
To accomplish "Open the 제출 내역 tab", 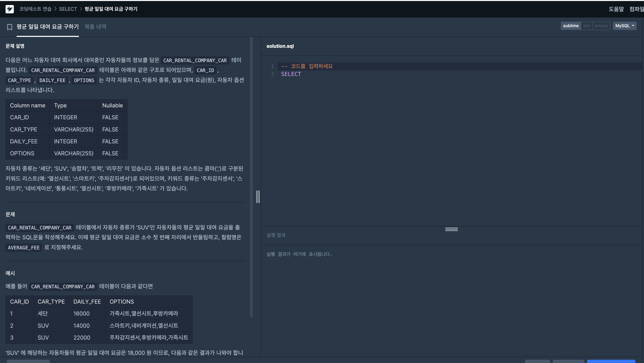I will 95,26.
